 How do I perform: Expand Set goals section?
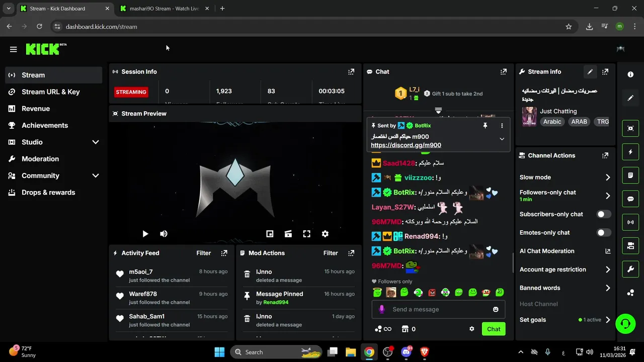608,320
